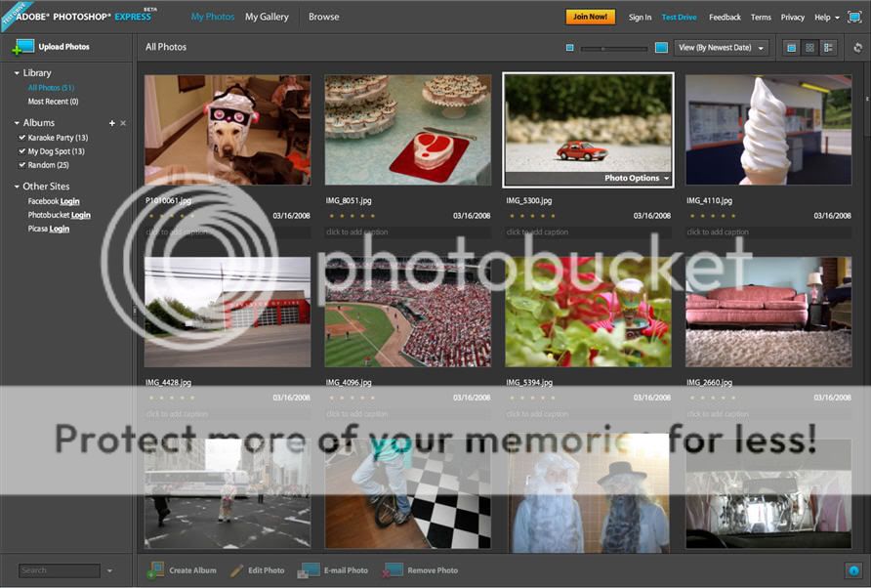The height and width of the screenshot is (588, 871).
Task: Click the Edit Photo pencil icon
Action: 236,570
